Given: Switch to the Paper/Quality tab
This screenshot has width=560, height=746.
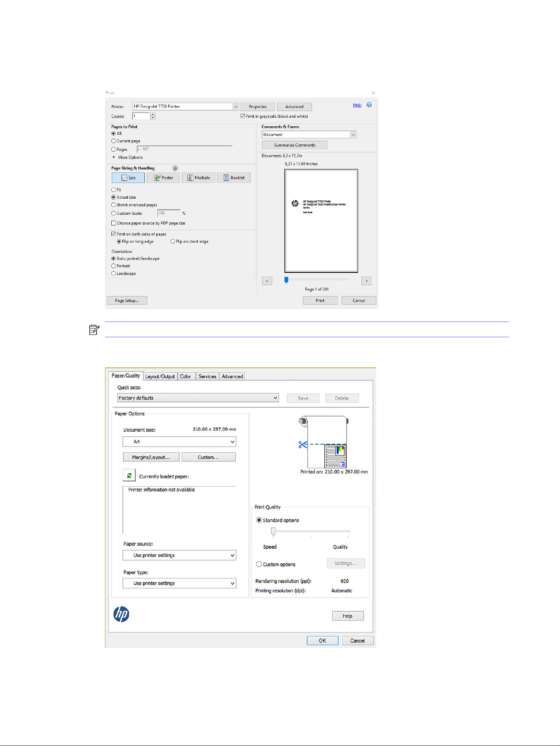Looking at the screenshot, I should [x=126, y=376].
